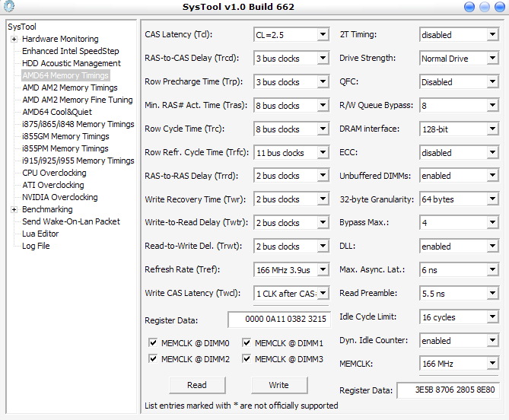Image resolution: width=509 pixels, height=420 pixels.
Task: Open Send Wake-On-Lan Packet page
Action: [71, 221]
